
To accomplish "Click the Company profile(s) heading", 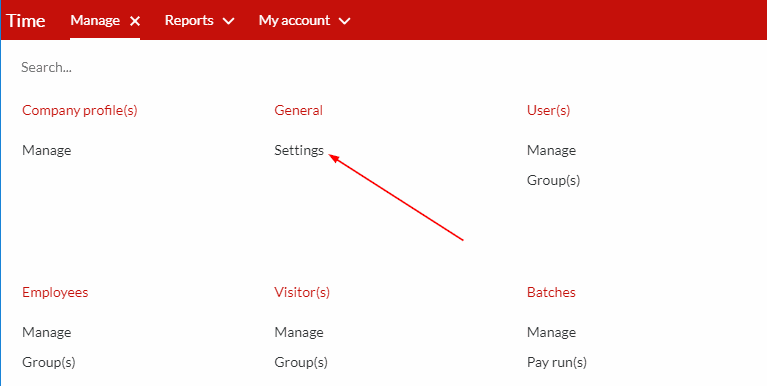I will [80, 111].
